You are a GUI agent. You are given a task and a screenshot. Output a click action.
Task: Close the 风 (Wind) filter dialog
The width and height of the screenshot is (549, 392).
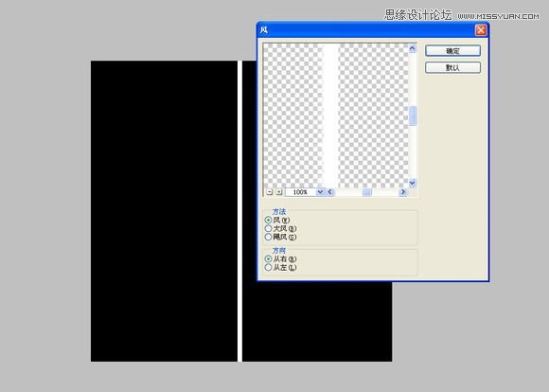tap(481, 30)
